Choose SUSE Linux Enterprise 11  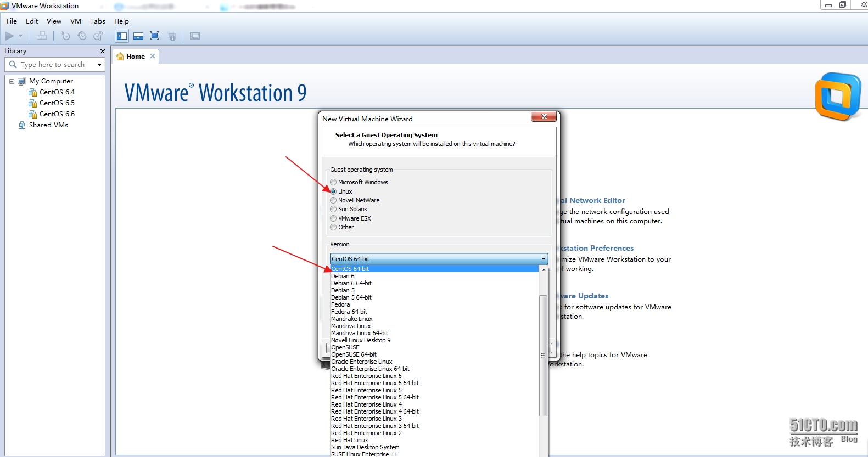[x=434, y=454]
